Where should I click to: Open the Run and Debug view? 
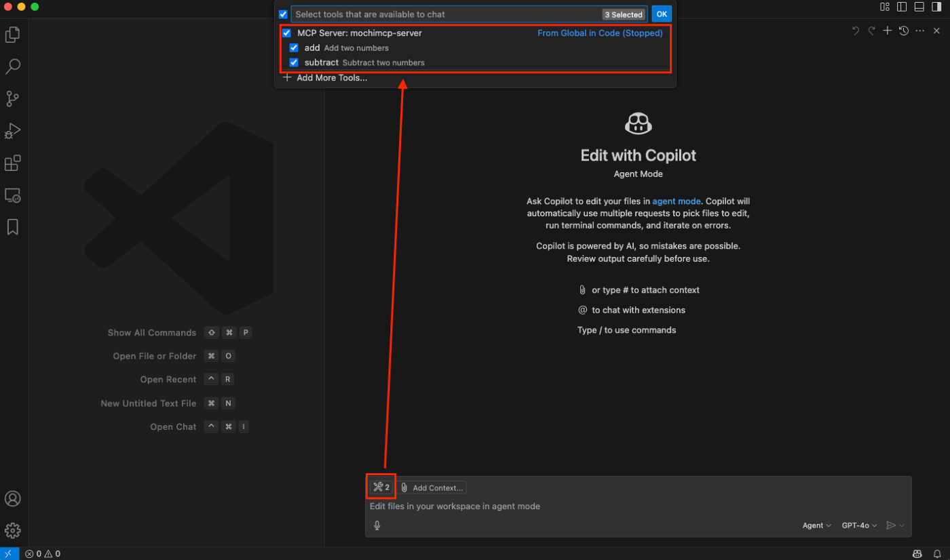click(x=12, y=131)
